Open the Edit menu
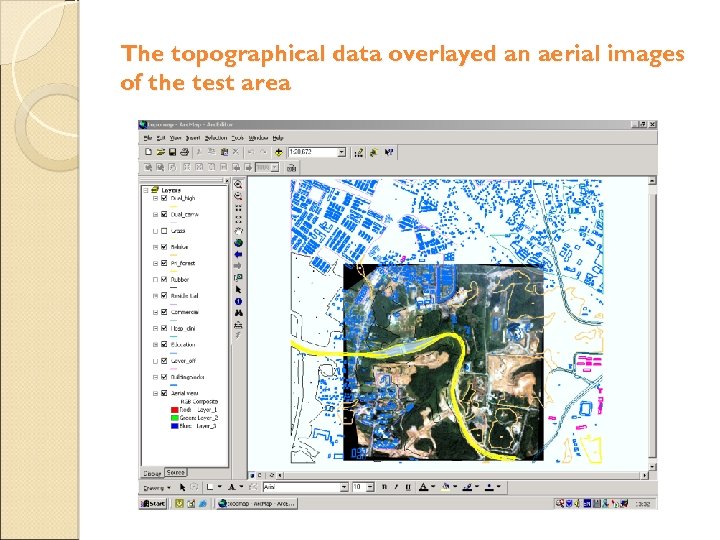This screenshot has width=720, height=540. pos(161,138)
